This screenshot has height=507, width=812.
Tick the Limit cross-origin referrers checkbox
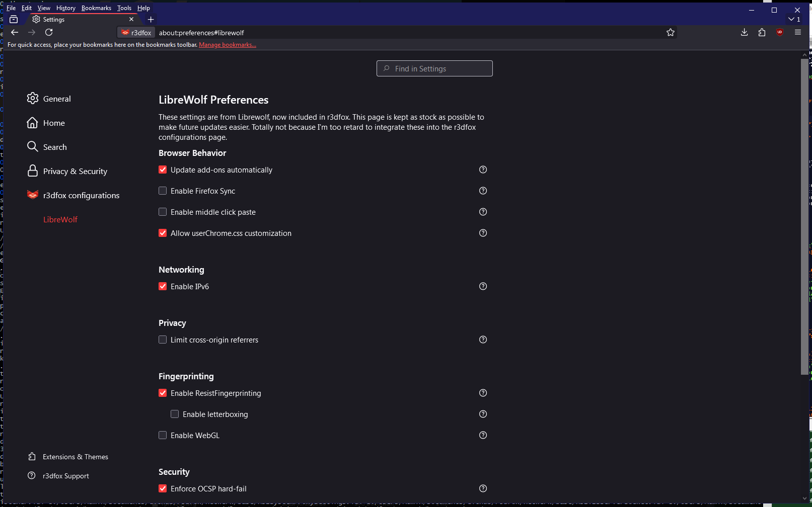coord(163,340)
